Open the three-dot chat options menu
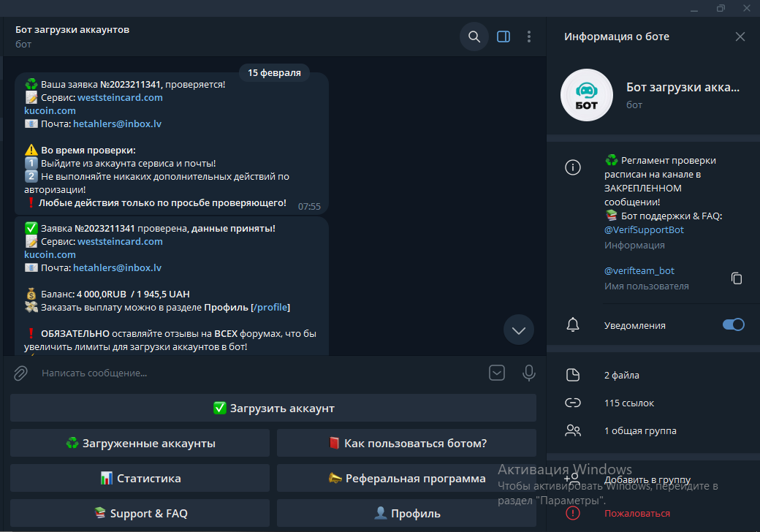This screenshot has width=760, height=532. point(529,37)
